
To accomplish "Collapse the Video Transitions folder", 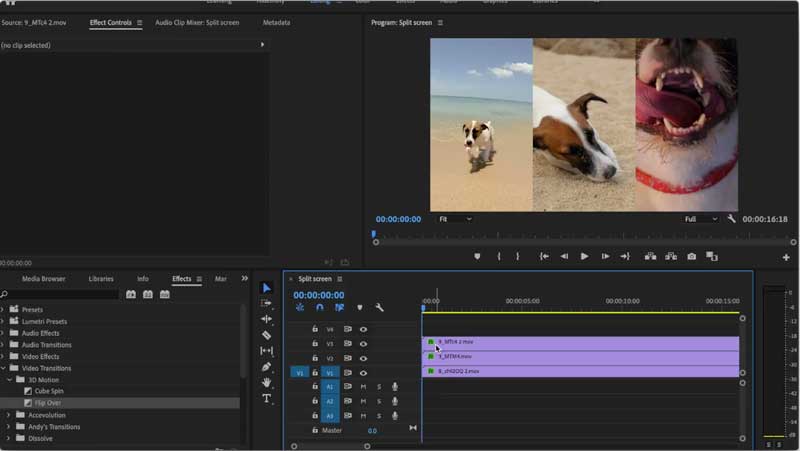I will click(4, 368).
